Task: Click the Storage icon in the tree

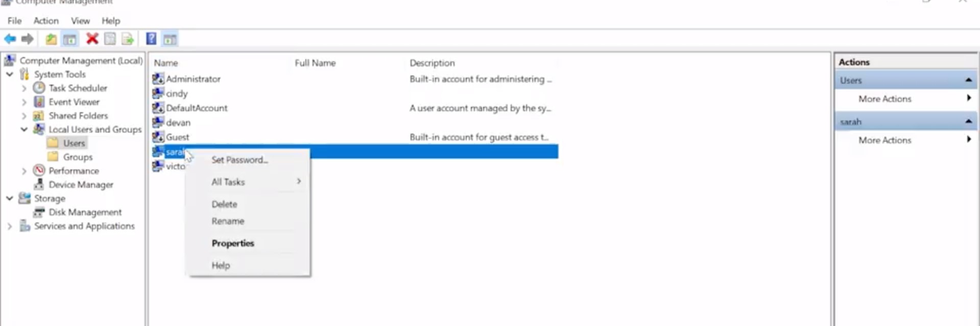Action: pos(25,198)
